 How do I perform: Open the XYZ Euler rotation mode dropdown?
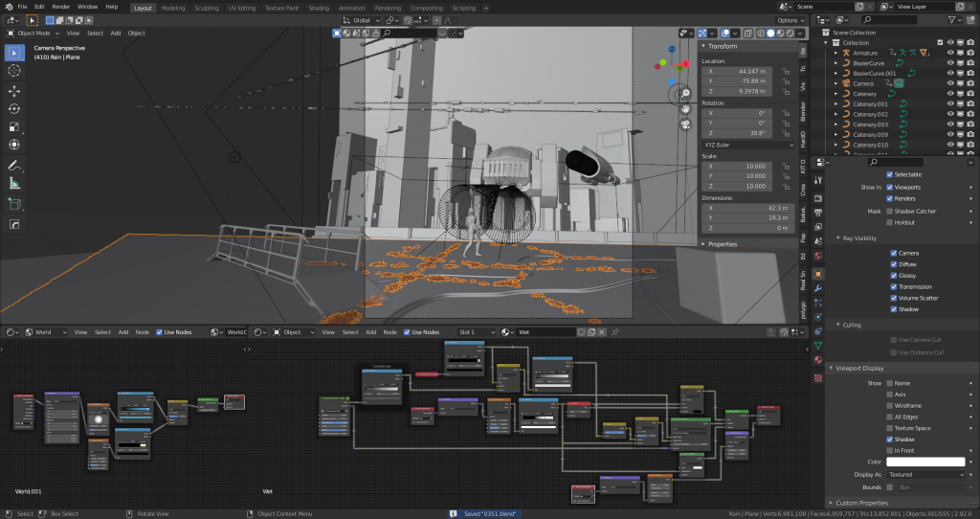(x=748, y=145)
